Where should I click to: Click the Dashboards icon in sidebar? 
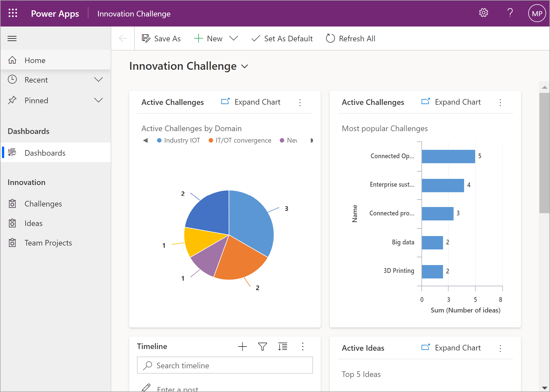(x=13, y=152)
